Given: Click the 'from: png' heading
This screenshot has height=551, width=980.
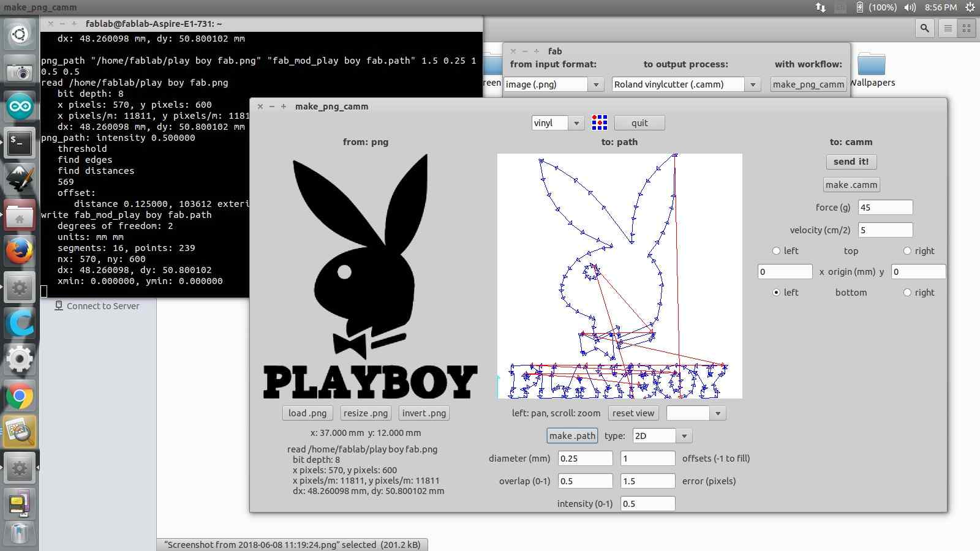Looking at the screenshot, I should tap(366, 142).
